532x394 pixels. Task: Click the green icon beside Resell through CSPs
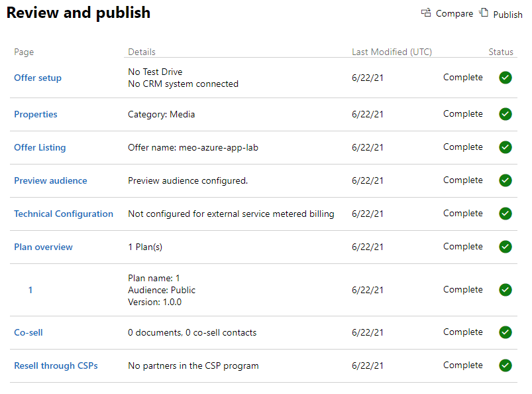point(505,365)
